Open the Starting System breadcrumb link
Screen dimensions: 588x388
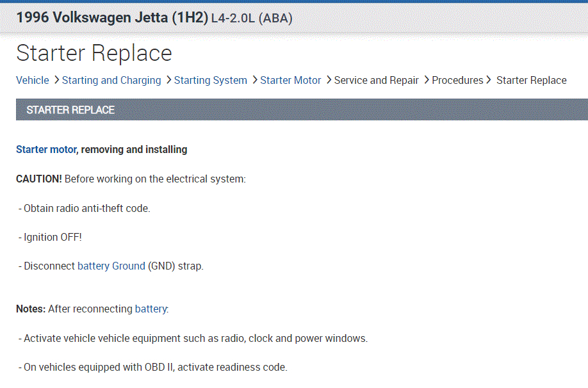[x=210, y=80]
